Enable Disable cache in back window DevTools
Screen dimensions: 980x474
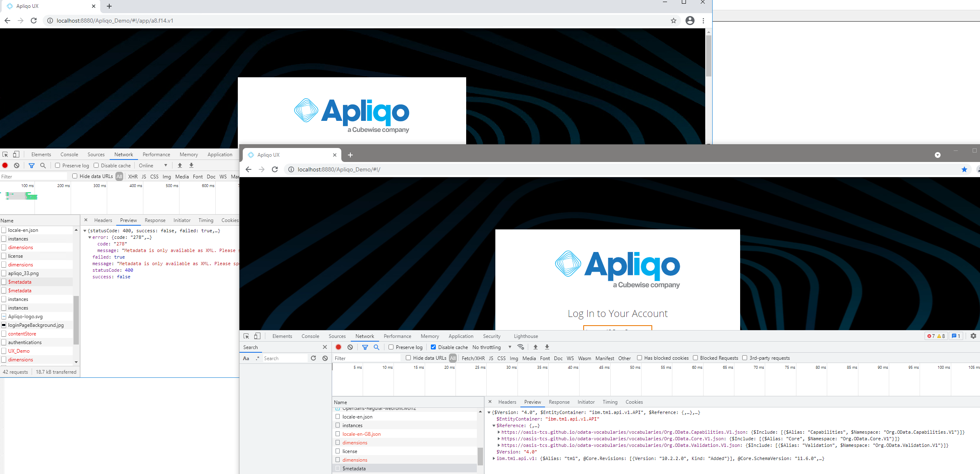point(96,165)
